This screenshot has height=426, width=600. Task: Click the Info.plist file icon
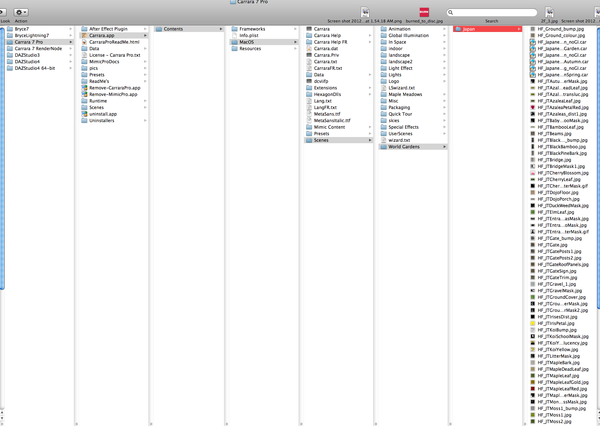click(x=235, y=35)
